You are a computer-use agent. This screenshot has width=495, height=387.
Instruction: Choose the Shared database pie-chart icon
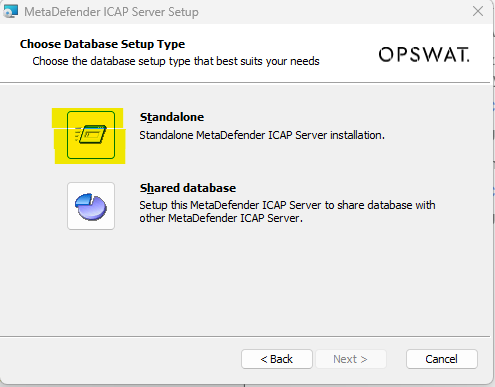click(91, 206)
